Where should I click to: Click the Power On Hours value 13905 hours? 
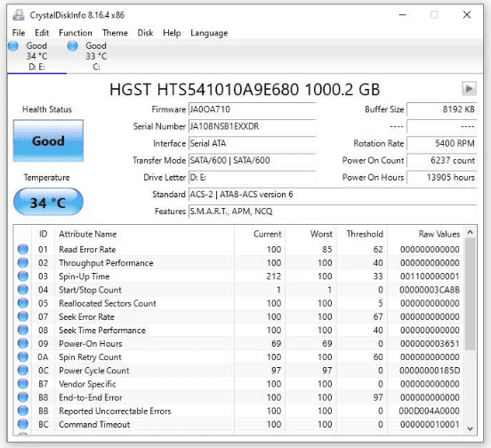pos(442,178)
